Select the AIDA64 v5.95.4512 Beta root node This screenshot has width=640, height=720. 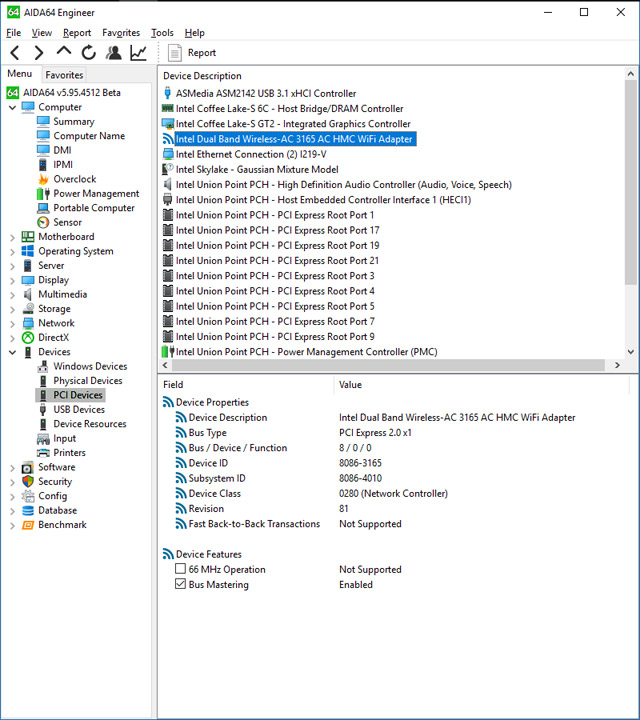72,93
